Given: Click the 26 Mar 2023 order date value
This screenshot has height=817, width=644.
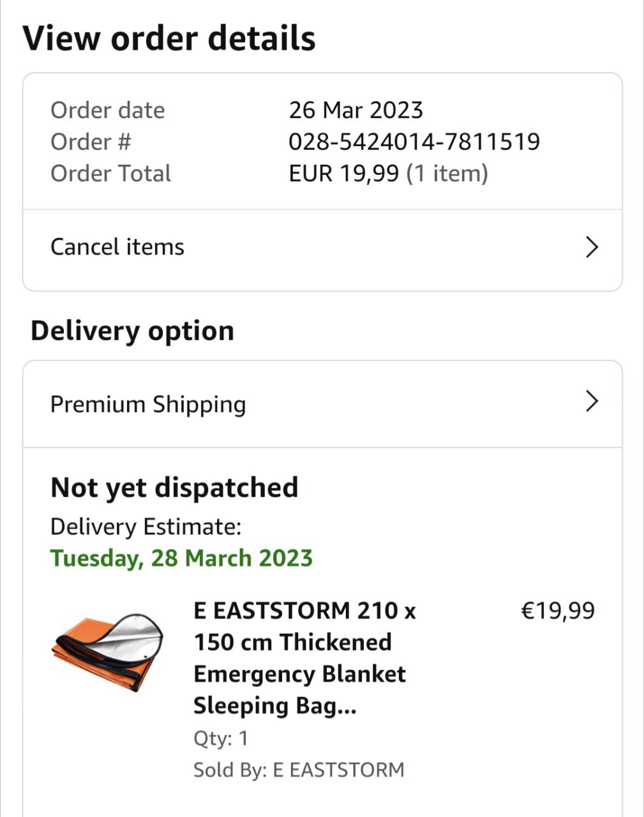Looking at the screenshot, I should 356,110.
